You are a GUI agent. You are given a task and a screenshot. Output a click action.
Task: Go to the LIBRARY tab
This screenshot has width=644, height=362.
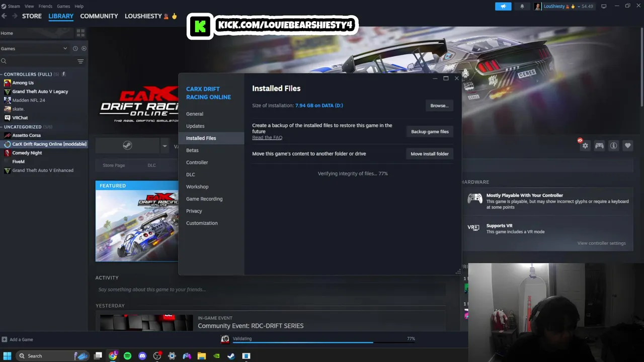click(61, 16)
